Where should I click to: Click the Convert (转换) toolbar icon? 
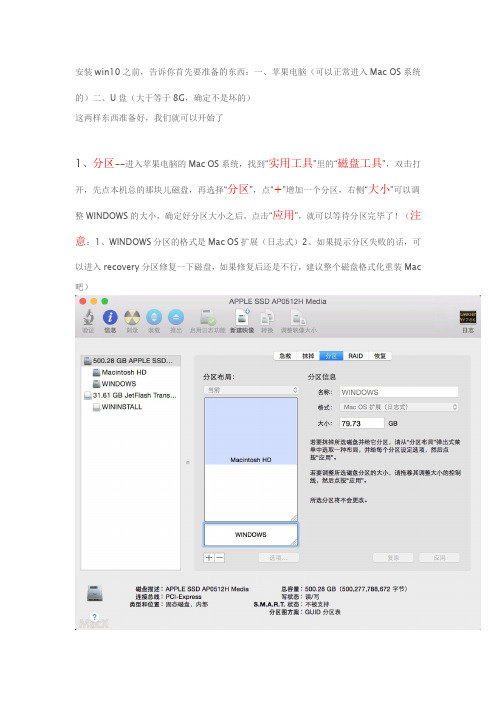[267, 317]
